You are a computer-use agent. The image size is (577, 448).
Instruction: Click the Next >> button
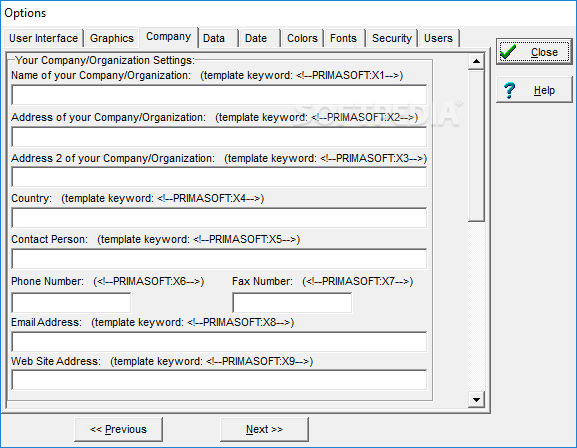pyautogui.click(x=264, y=429)
